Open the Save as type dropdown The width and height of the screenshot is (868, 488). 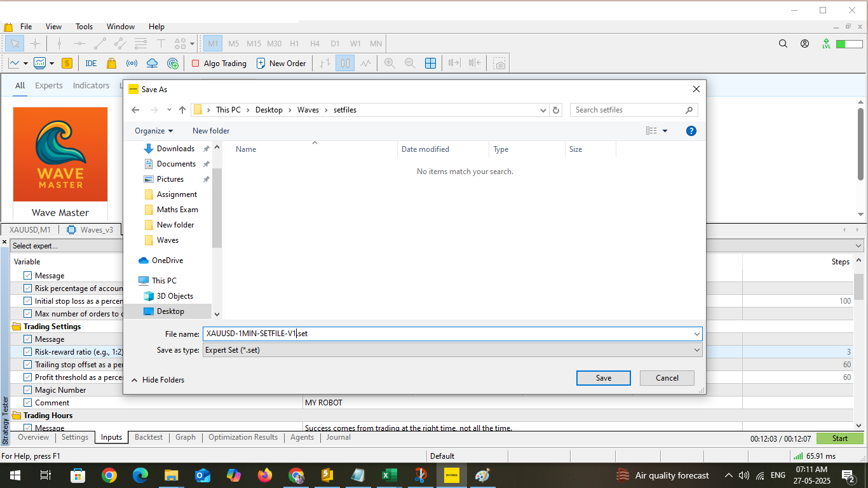(452, 350)
